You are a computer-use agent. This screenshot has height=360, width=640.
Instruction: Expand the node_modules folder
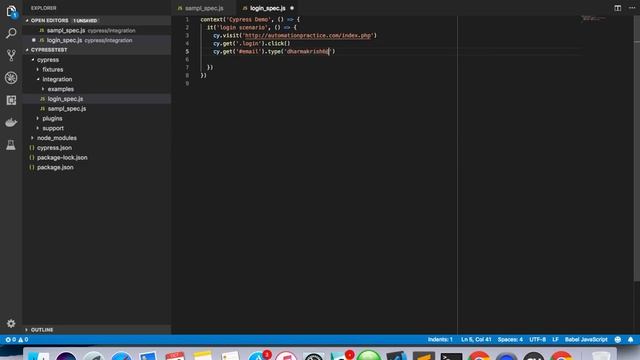pyautogui.click(x=33, y=138)
